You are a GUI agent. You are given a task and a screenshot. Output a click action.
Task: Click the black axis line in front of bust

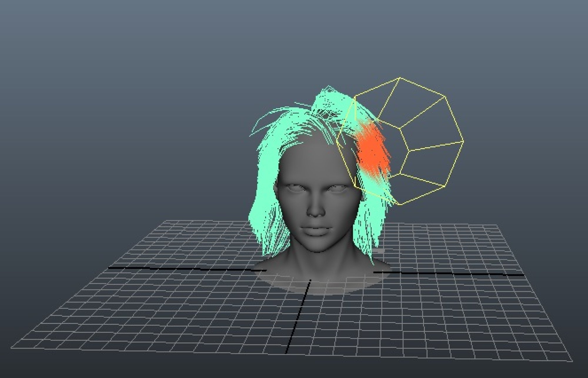(x=298, y=316)
